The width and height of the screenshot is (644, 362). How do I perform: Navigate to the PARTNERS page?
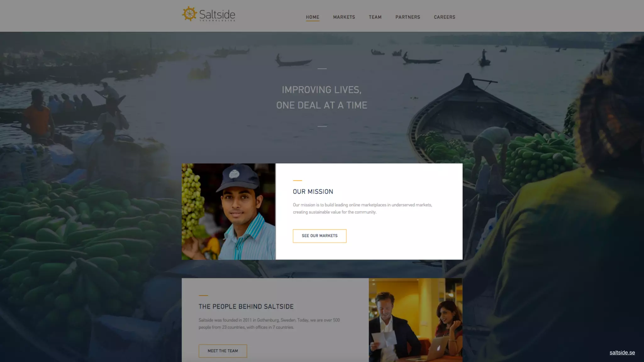click(408, 17)
